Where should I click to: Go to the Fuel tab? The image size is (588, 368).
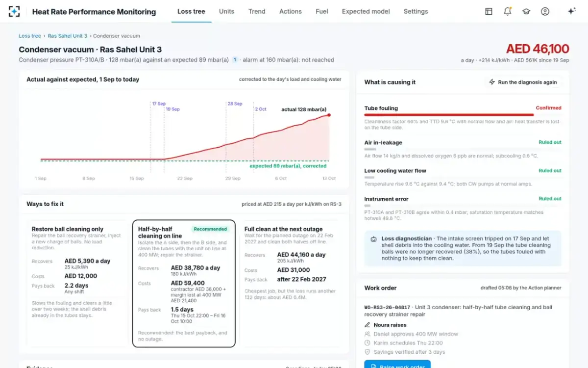coord(322,11)
